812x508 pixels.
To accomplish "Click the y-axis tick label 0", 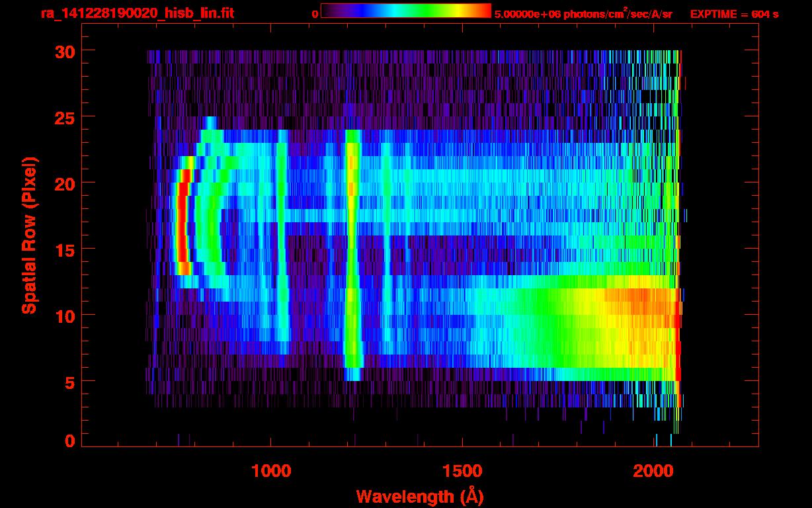I will [x=69, y=441].
